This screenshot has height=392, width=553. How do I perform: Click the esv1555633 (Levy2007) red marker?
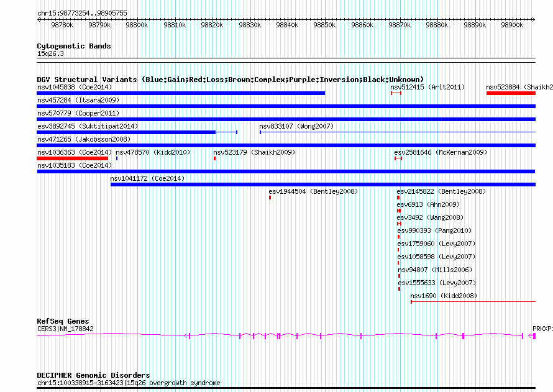coord(400,289)
